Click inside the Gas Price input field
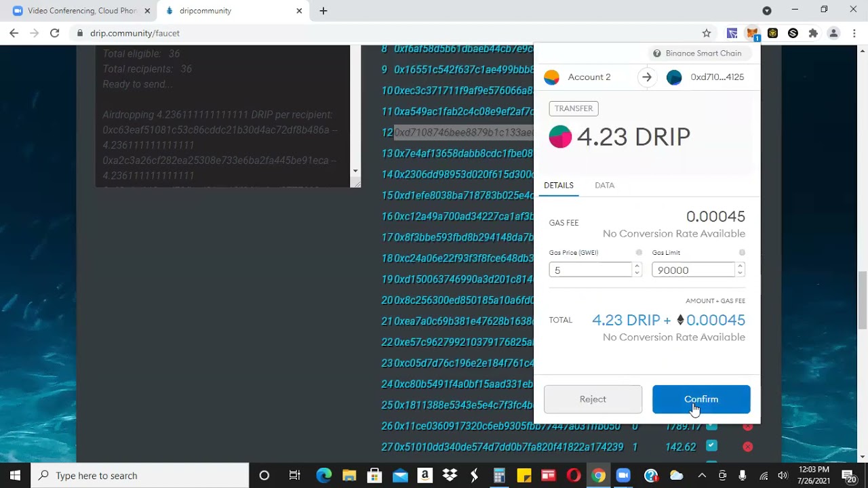 click(591, 270)
